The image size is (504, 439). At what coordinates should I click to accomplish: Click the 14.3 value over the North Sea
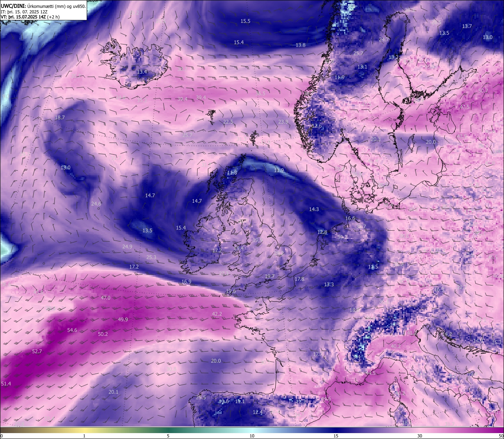tap(314, 209)
